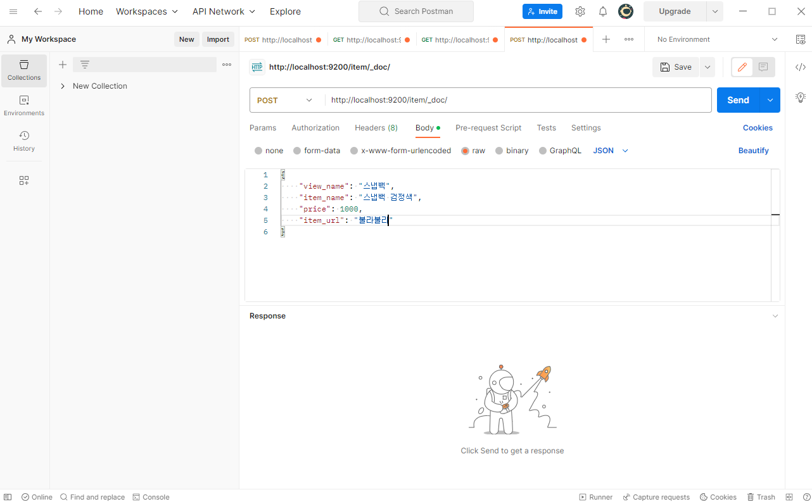Click the Upgrade button
The image size is (812, 504).
pos(675,11)
